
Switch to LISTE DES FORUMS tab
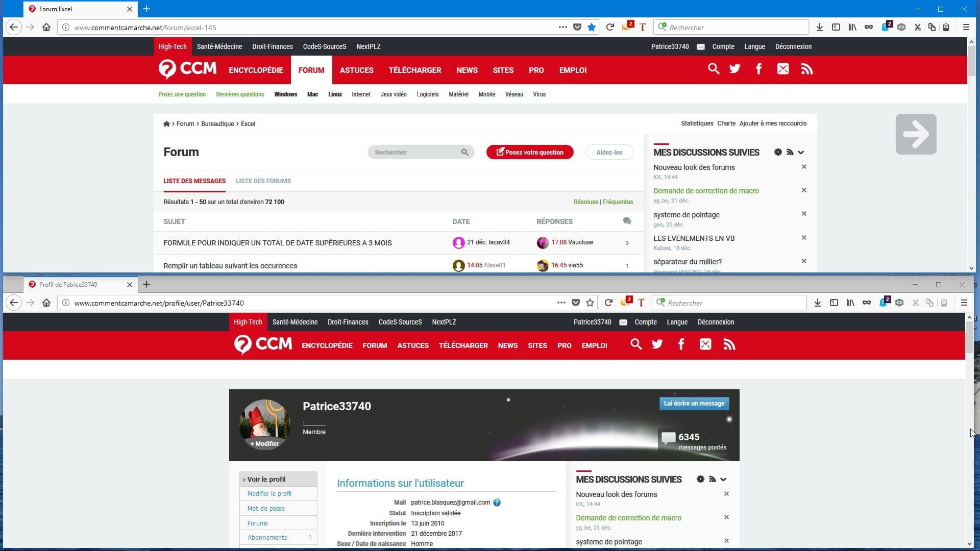click(x=263, y=181)
